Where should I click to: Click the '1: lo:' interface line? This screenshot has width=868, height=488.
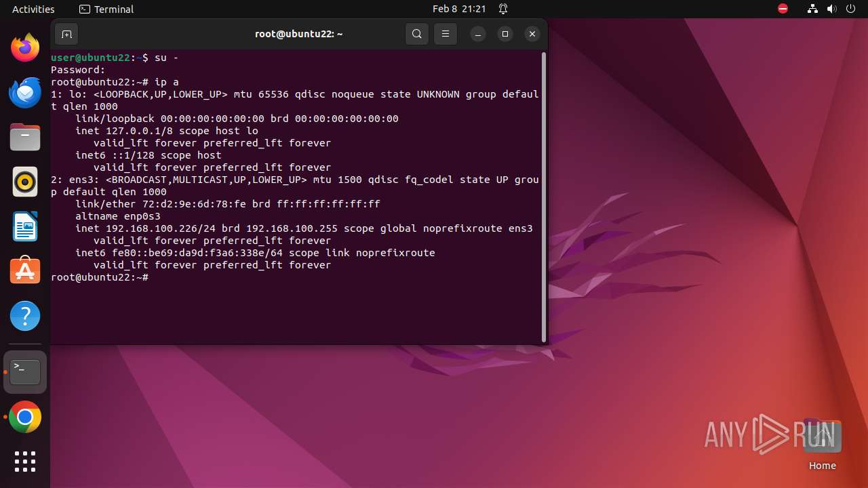tap(295, 100)
